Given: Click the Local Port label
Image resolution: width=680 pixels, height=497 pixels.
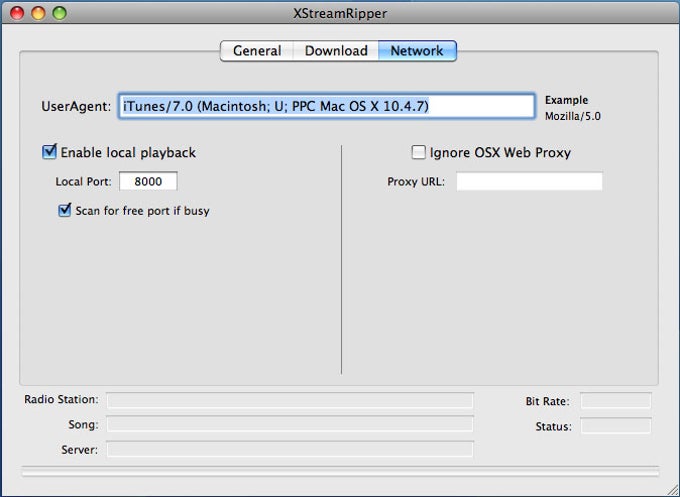Looking at the screenshot, I should click(83, 181).
